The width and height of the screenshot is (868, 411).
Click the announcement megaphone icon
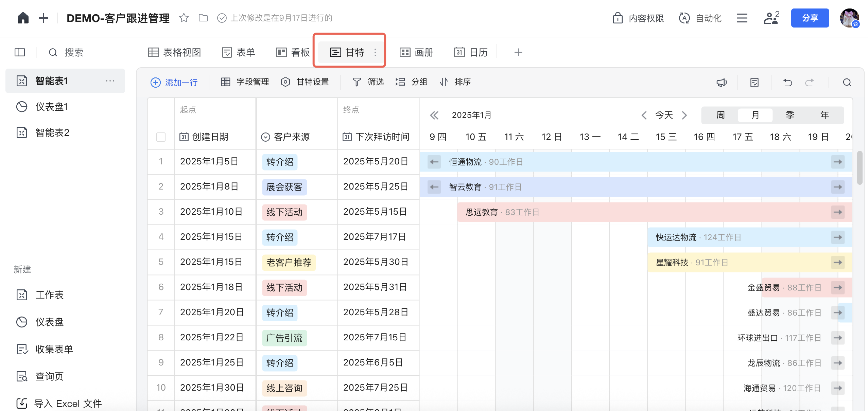click(x=721, y=82)
